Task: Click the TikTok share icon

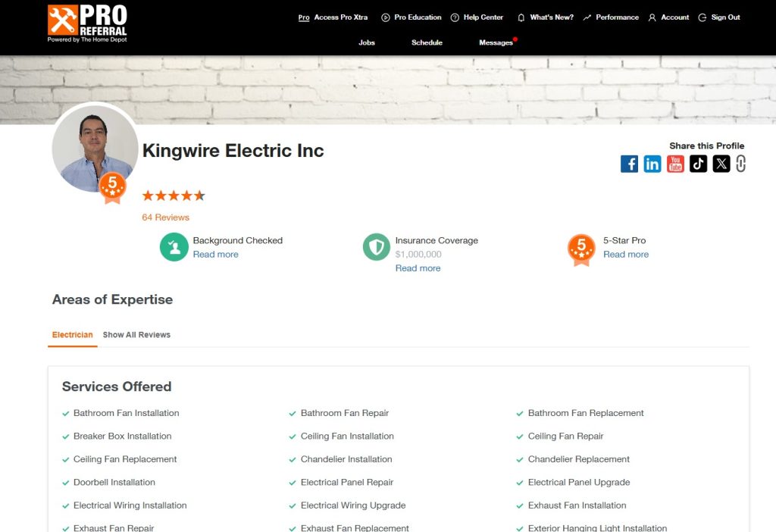Action: pos(698,164)
